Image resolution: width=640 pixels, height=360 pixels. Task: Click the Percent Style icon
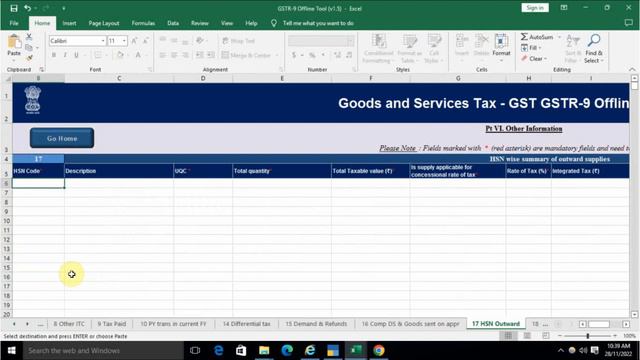[x=312, y=55]
